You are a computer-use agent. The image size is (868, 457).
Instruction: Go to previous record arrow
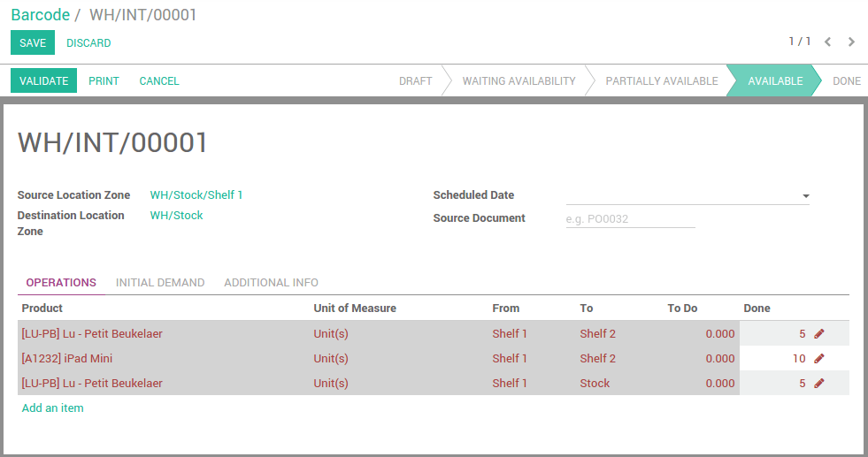(x=828, y=42)
